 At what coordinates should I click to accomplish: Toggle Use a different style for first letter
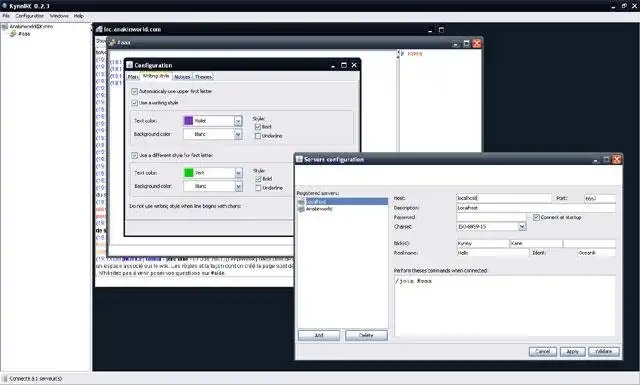(134, 156)
